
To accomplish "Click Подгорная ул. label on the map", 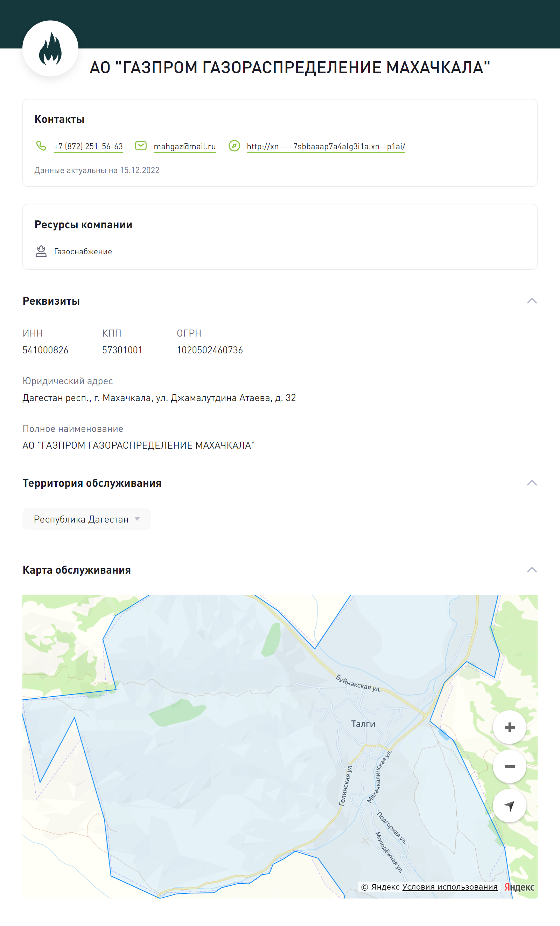I will click(x=391, y=828).
